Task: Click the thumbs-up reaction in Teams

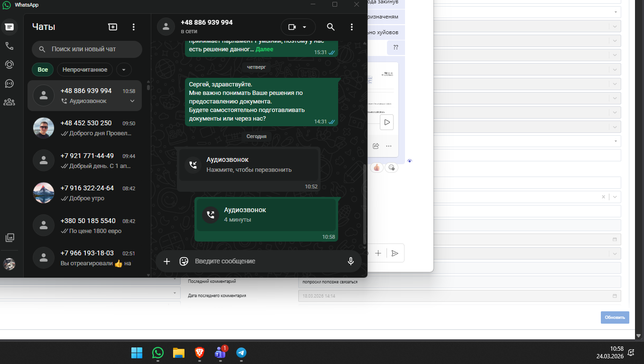Action: click(x=377, y=168)
